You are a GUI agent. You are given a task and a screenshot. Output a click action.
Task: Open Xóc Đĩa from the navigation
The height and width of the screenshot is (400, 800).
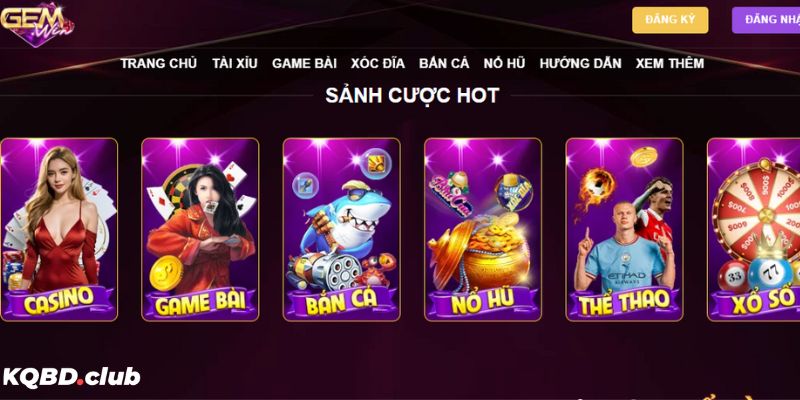pyautogui.click(x=378, y=63)
